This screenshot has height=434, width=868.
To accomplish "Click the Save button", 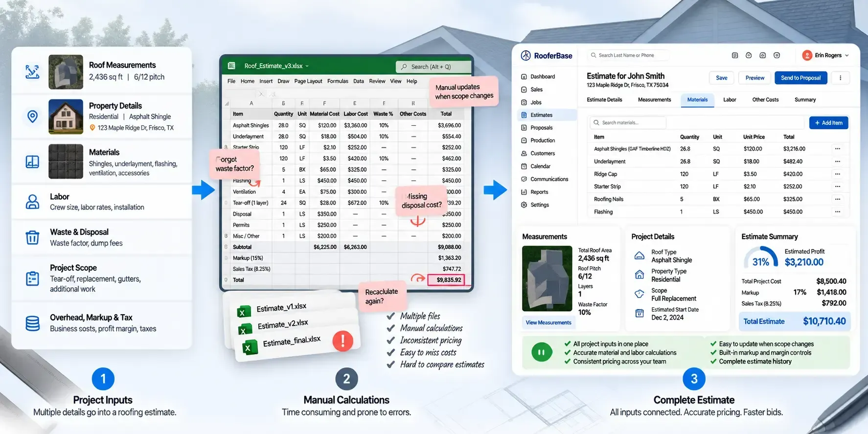I will pyautogui.click(x=721, y=78).
